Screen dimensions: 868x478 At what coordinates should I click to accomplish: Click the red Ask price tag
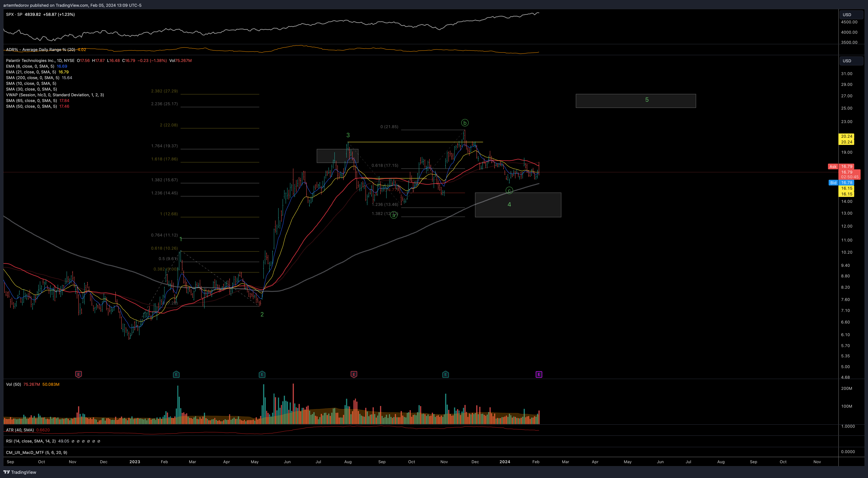click(x=841, y=166)
